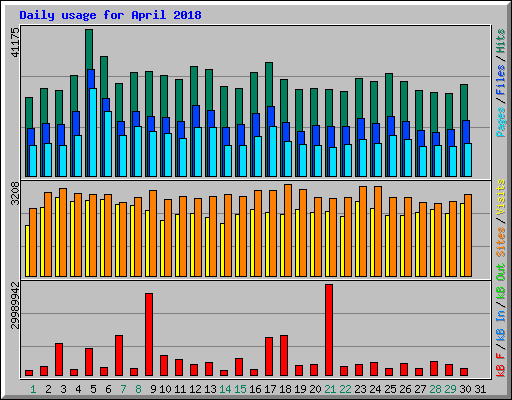Select day label 2 on x-axis
The image size is (512, 400).
pos(48,389)
